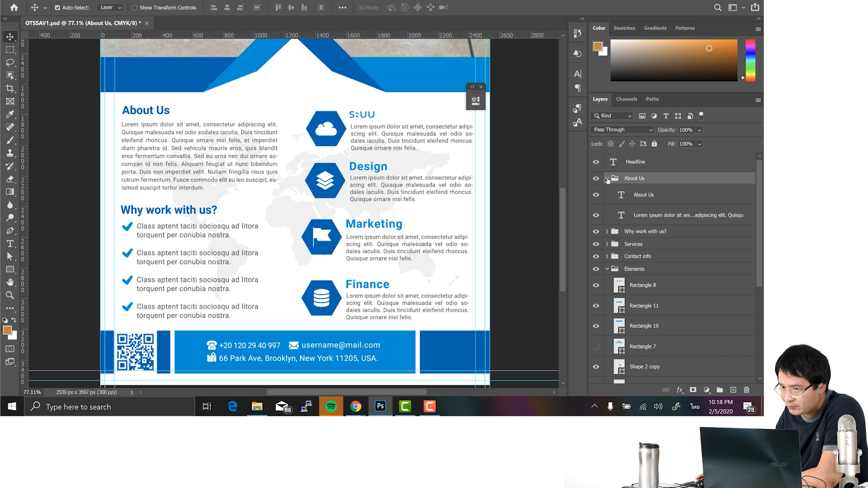Click the hue spectrum slider
The image size is (868, 488).
pyautogui.click(x=750, y=61)
